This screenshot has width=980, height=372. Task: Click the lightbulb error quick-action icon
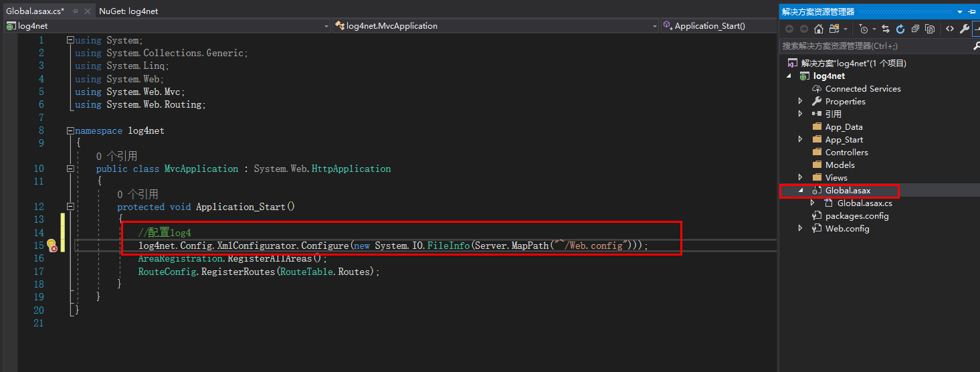(51, 245)
